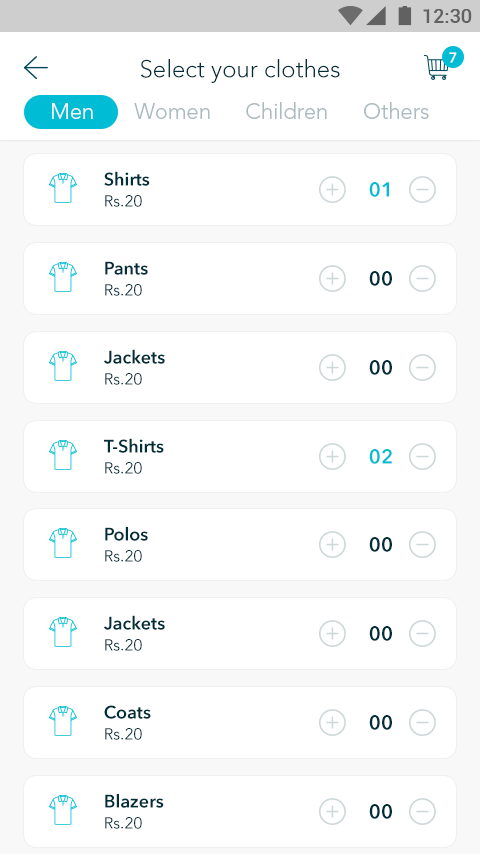Add one Coats using plus icon
The width and height of the screenshot is (480, 854).
tap(332, 723)
